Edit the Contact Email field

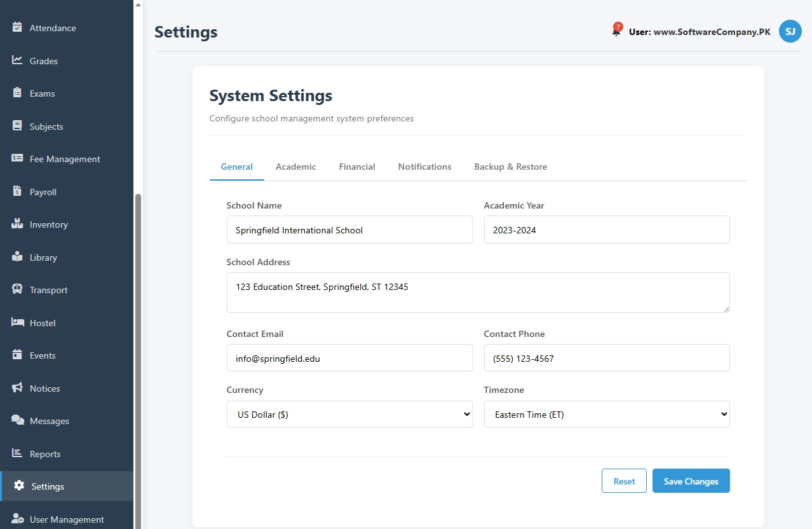[x=349, y=358]
